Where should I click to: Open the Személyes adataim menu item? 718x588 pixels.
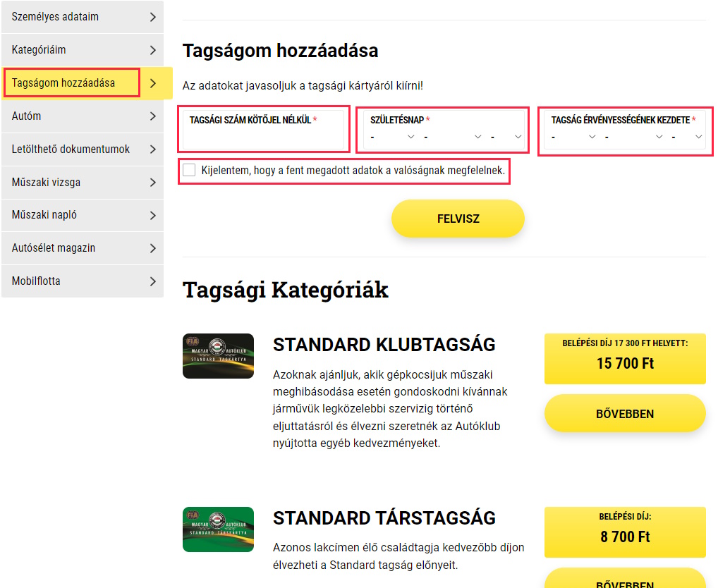coord(83,17)
